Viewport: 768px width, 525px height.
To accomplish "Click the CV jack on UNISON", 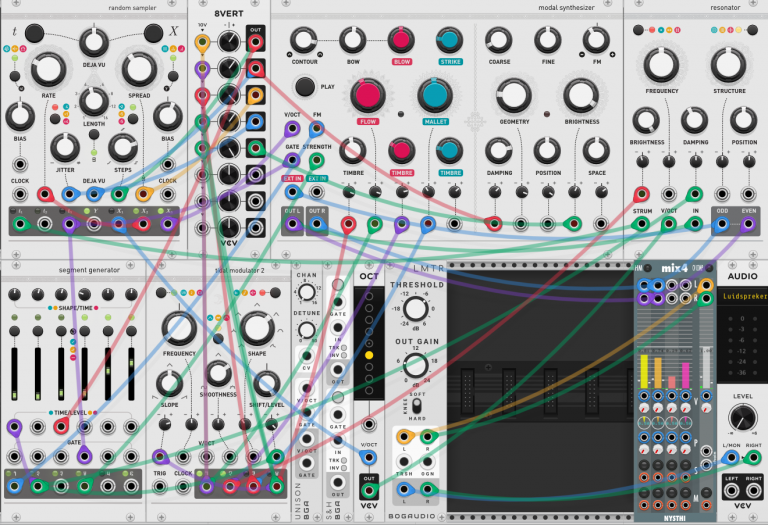I will 307,356.
